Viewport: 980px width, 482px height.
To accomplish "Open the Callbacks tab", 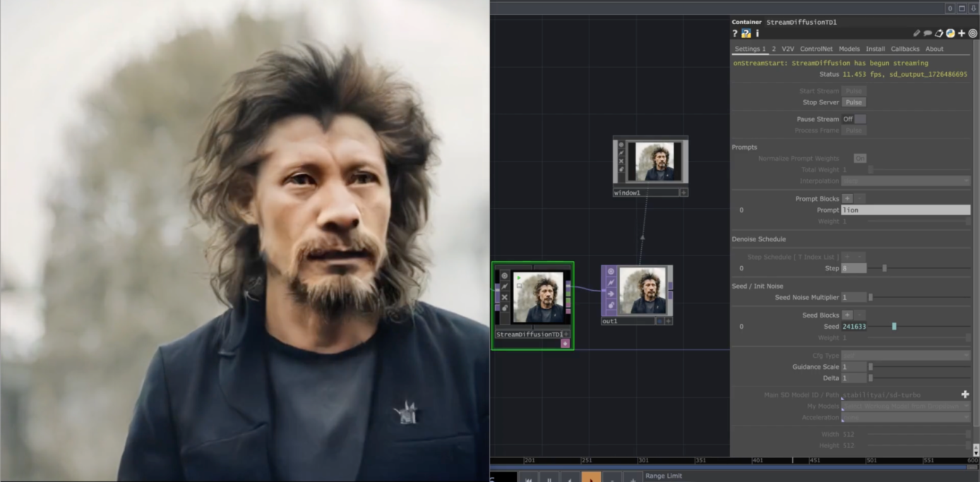I will [x=905, y=49].
